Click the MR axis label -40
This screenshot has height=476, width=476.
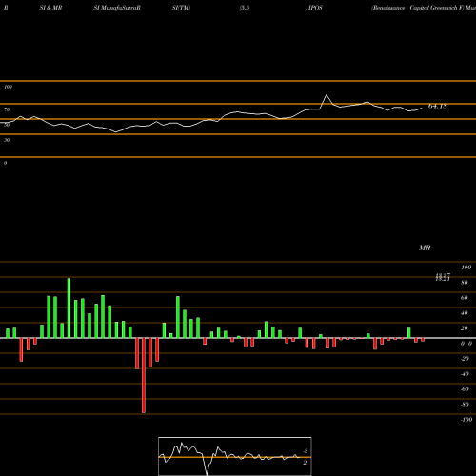click(465, 374)
